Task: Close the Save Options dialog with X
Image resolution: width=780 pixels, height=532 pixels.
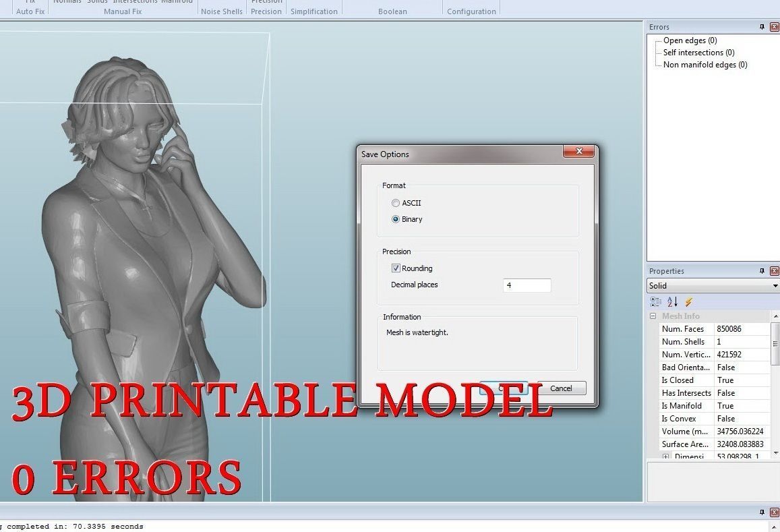Action: click(578, 151)
